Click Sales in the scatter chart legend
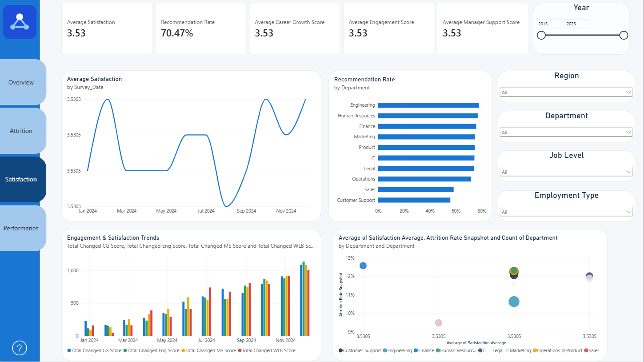This screenshot has height=362, width=644. (x=592, y=350)
